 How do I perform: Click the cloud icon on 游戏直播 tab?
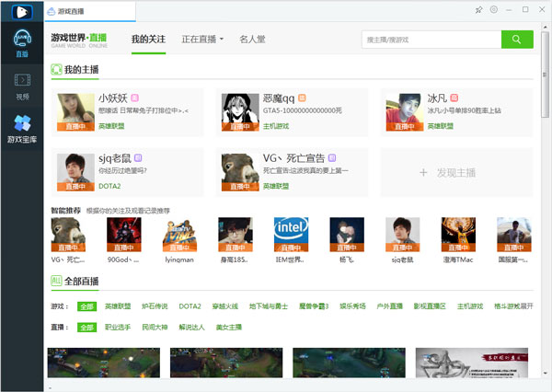52,12
